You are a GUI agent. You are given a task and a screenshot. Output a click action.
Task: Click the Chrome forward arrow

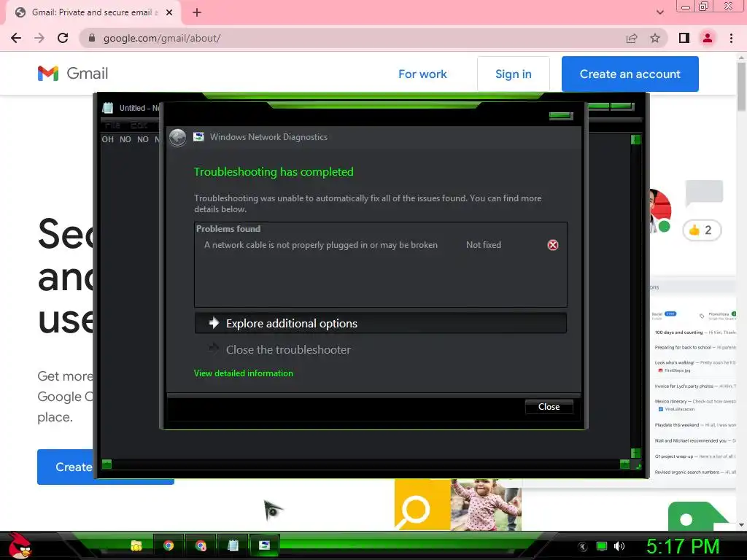[x=39, y=38]
